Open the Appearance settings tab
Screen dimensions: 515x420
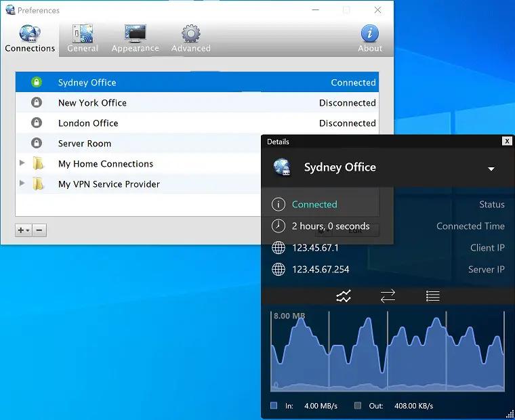[136, 39]
